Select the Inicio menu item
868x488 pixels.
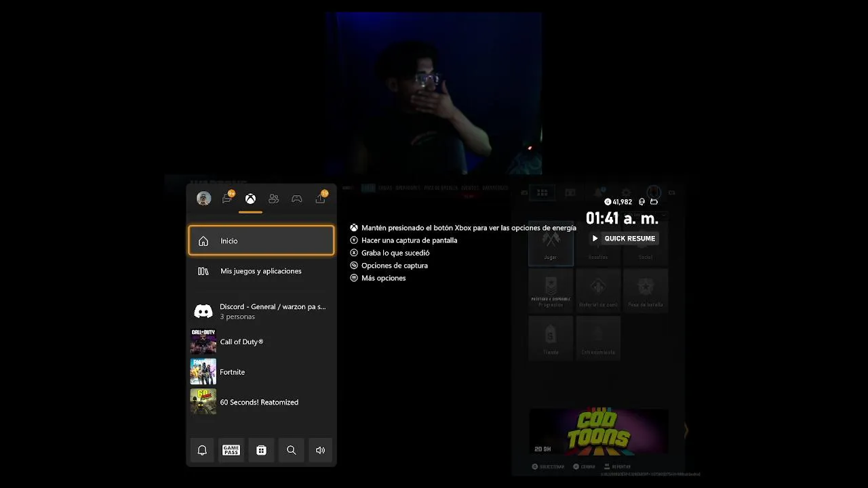[x=261, y=241]
